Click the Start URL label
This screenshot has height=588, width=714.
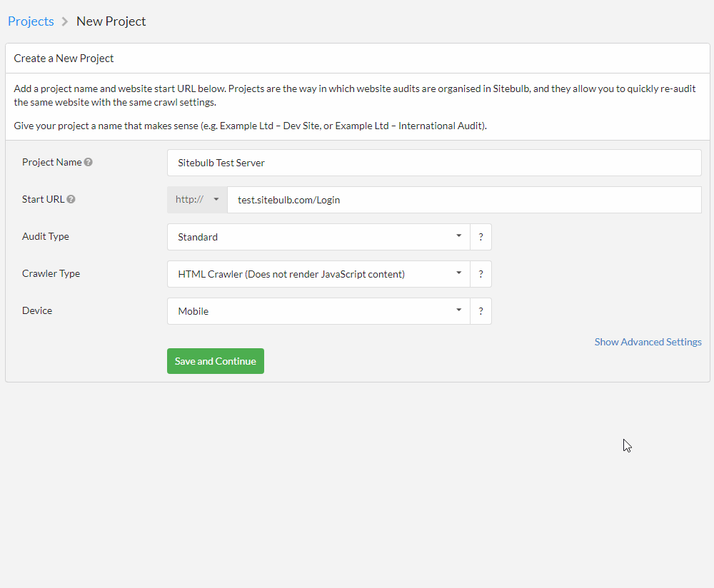click(x=44, y=199)
